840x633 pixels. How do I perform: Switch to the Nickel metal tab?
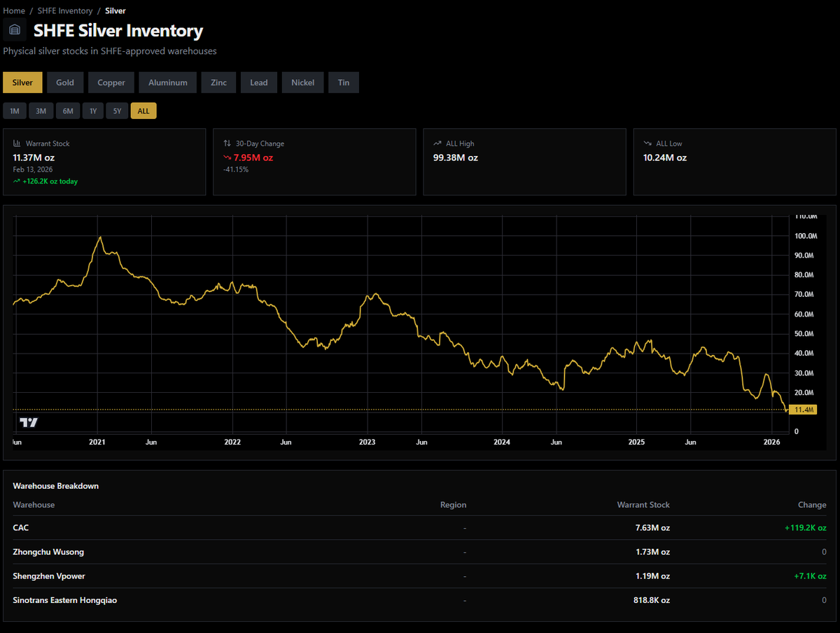303,83
